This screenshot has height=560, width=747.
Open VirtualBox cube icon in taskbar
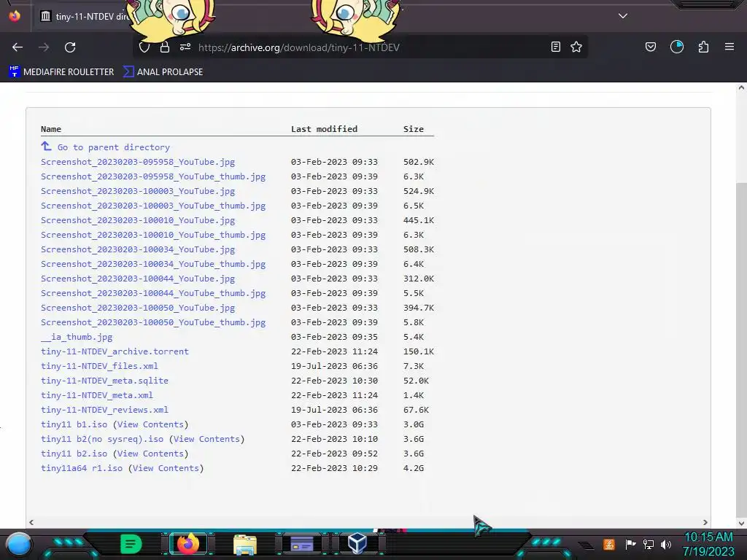(x=357, y=543)
